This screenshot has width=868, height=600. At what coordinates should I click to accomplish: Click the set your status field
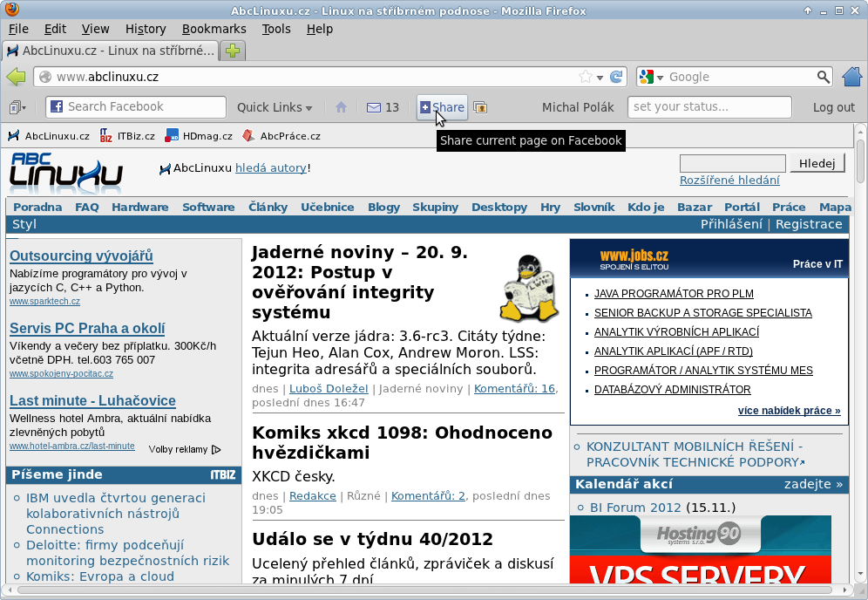point(709,107)
